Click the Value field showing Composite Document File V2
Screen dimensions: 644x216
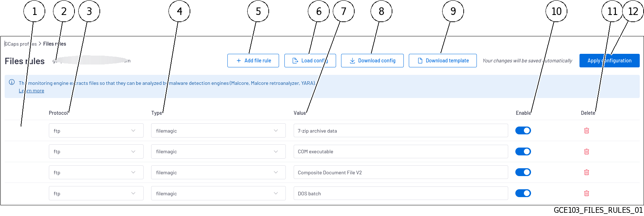tap(401, 172)
